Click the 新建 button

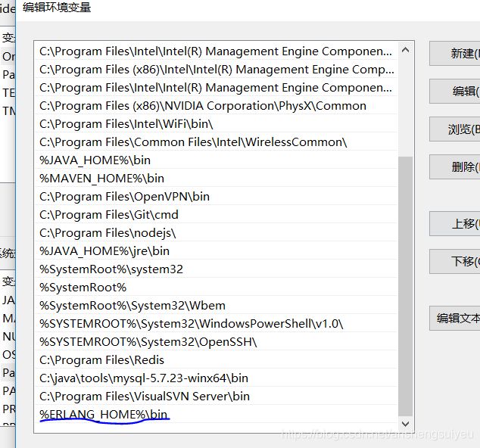coord(455,54)
